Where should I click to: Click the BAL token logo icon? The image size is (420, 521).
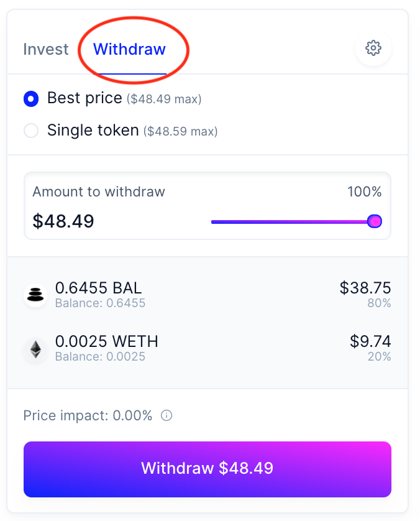click(35, 295)
